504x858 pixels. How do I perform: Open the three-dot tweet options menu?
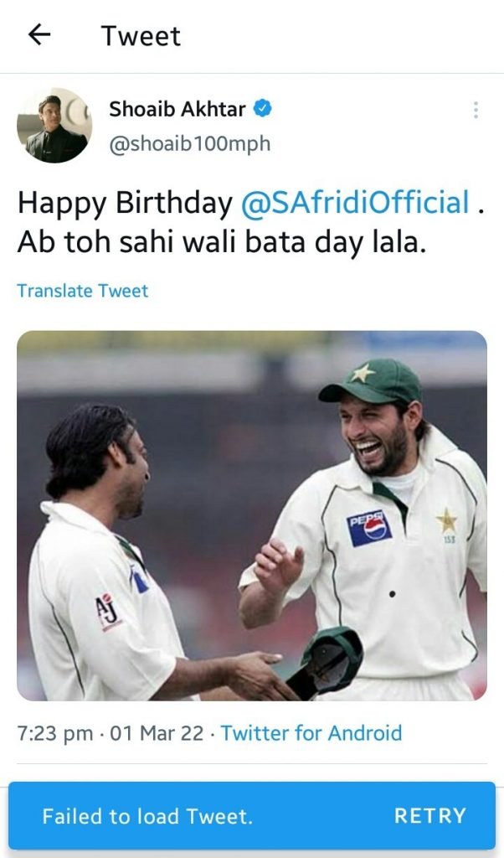pos(476,110)
